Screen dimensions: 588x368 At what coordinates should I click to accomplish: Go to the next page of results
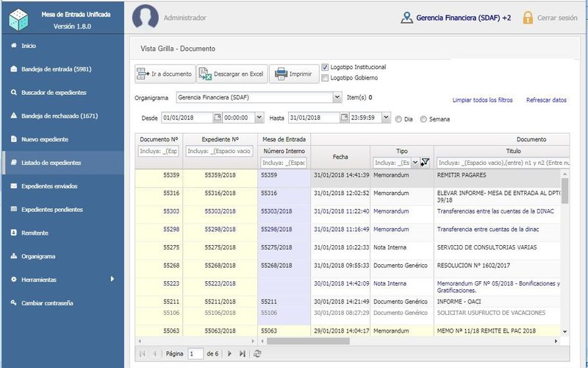click(229, 354)
